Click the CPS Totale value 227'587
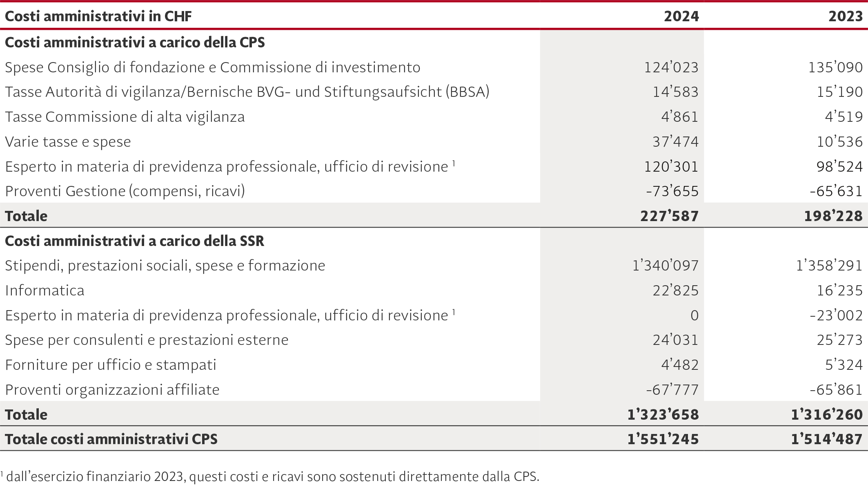 coord(669,216)
